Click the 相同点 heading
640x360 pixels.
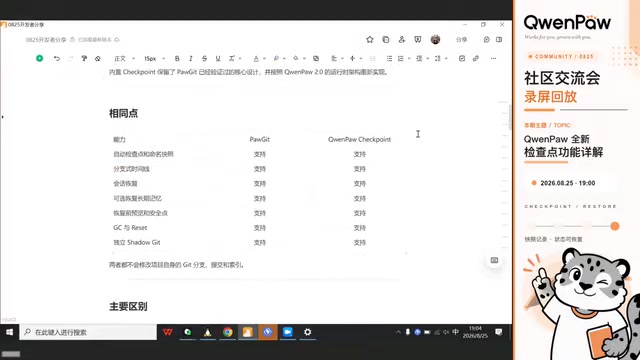(123, 113)
